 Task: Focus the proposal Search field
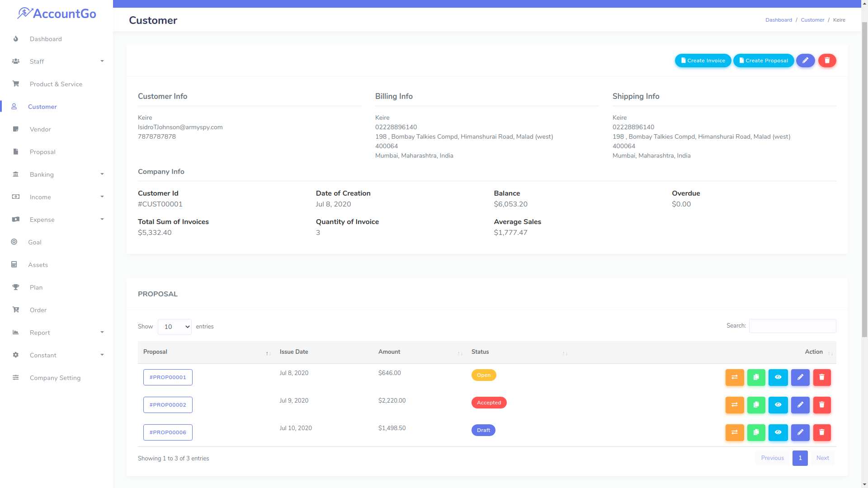tap(793, 326)
